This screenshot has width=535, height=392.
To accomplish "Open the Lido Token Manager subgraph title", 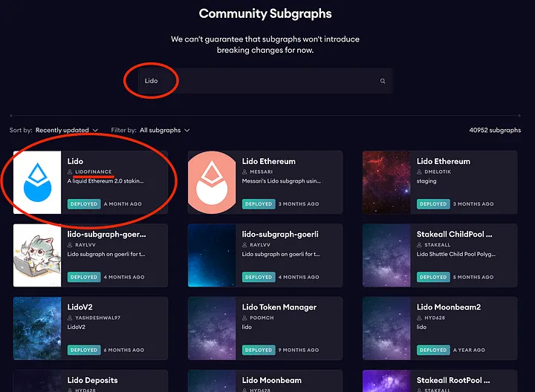I will point(279,307).
